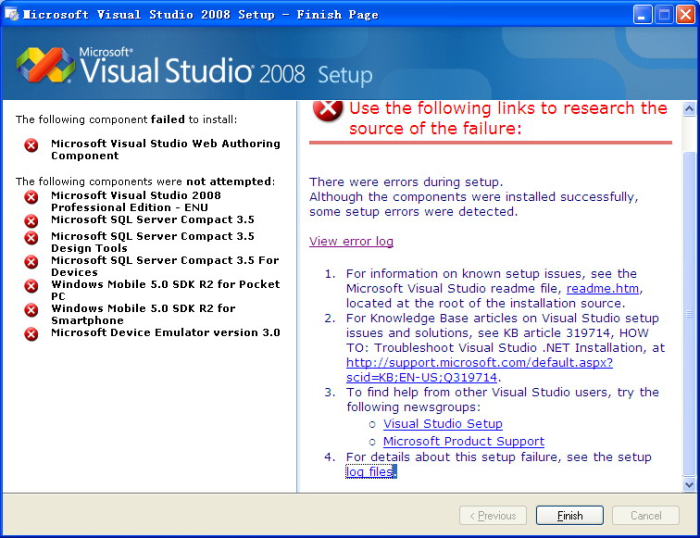The width and height of the screenshot is (700, 538).
Task: Open the Microsoft Product Support link
Action: coord(463,441)
